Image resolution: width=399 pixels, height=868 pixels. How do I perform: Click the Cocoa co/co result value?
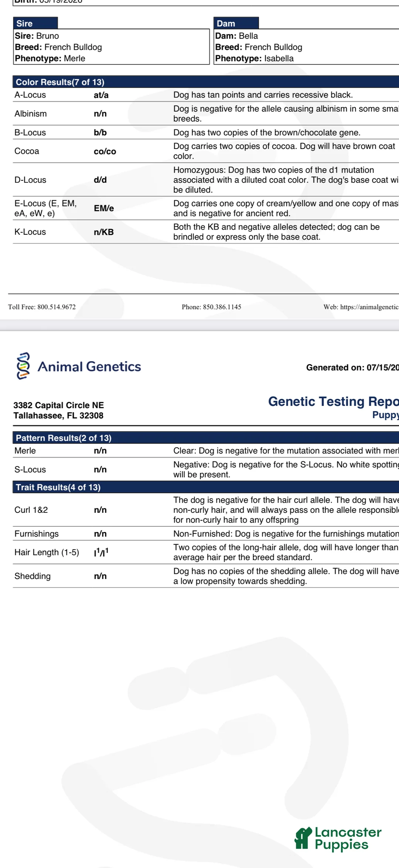click(105, 151)
